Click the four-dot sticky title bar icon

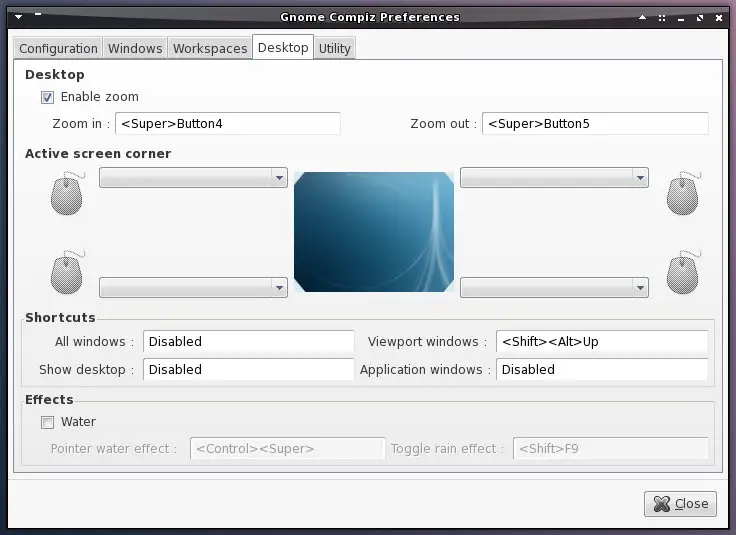click(x=662, y=18)
